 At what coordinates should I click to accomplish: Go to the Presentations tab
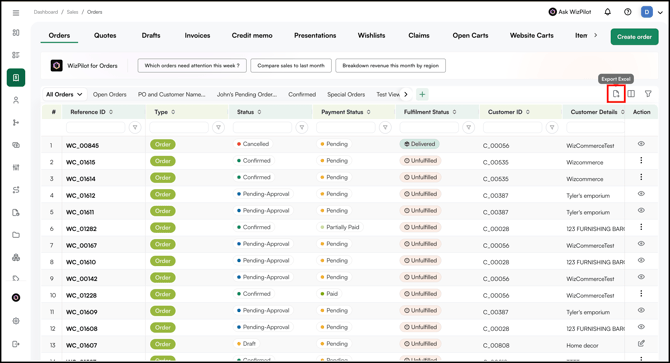(x=315, y=35)
